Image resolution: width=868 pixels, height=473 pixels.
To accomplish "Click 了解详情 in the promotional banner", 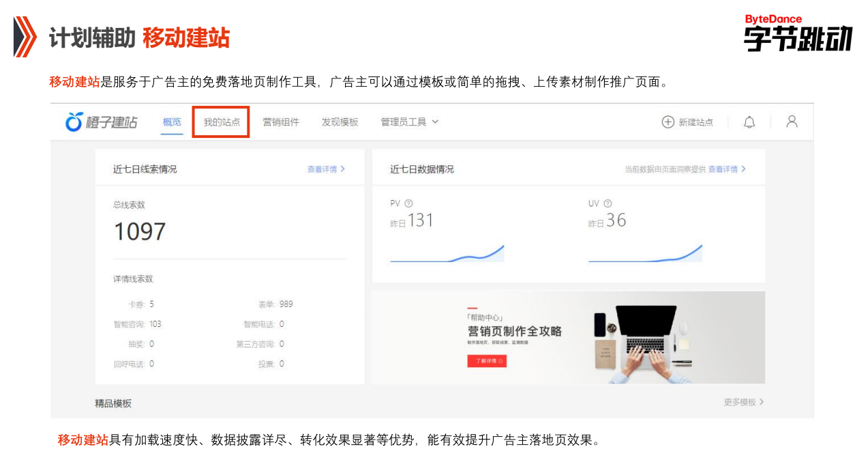I will 487,361.
